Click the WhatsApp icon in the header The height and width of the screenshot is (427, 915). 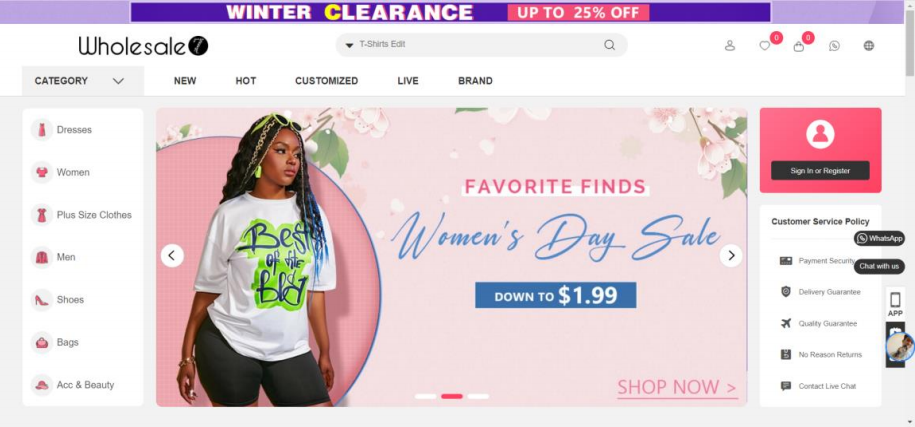coord(834,46)
